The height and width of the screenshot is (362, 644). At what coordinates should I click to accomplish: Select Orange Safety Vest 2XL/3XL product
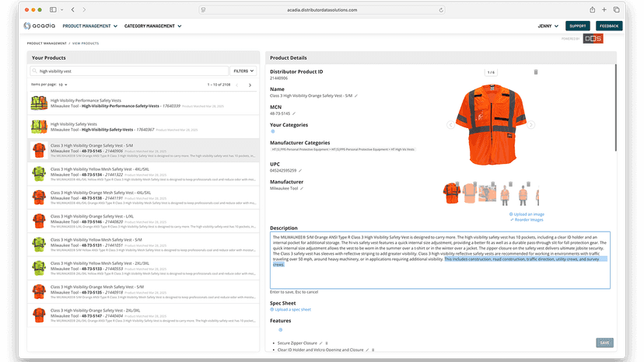[143, 315]
